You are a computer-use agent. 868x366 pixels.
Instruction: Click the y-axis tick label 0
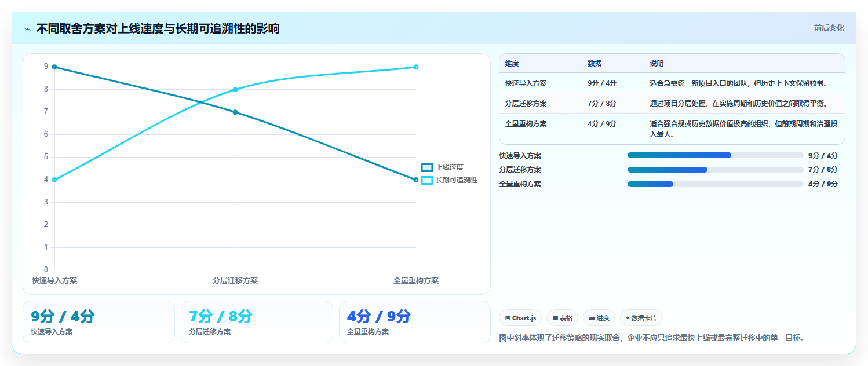[46, 270]
